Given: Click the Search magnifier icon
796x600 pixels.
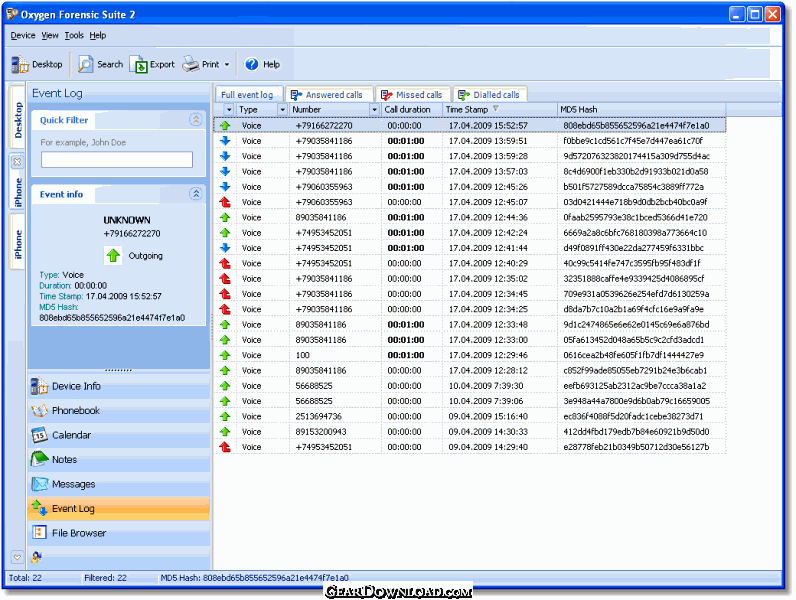Looking at the screenshot, I should pyautogui.click(x=85, y=64).
